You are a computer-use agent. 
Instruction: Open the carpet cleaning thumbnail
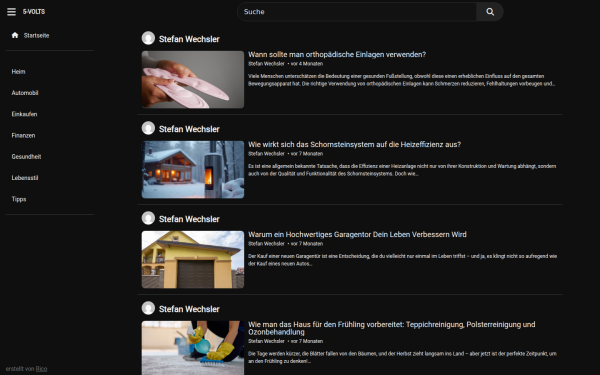(x=193, y=348)
